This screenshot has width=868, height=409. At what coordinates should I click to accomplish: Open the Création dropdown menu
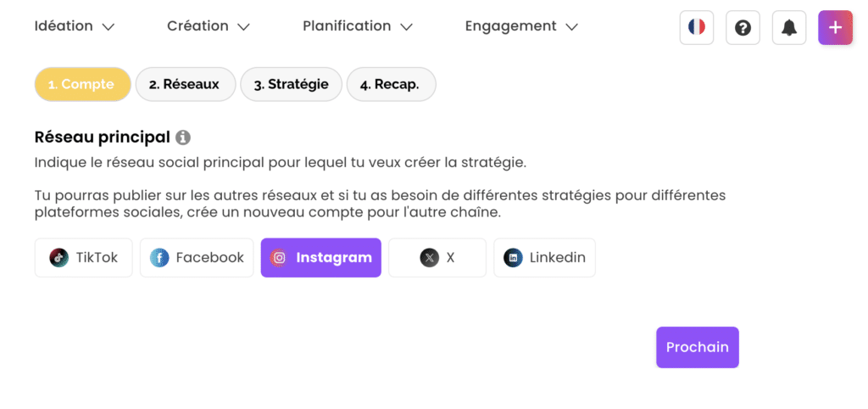point(208,26)
